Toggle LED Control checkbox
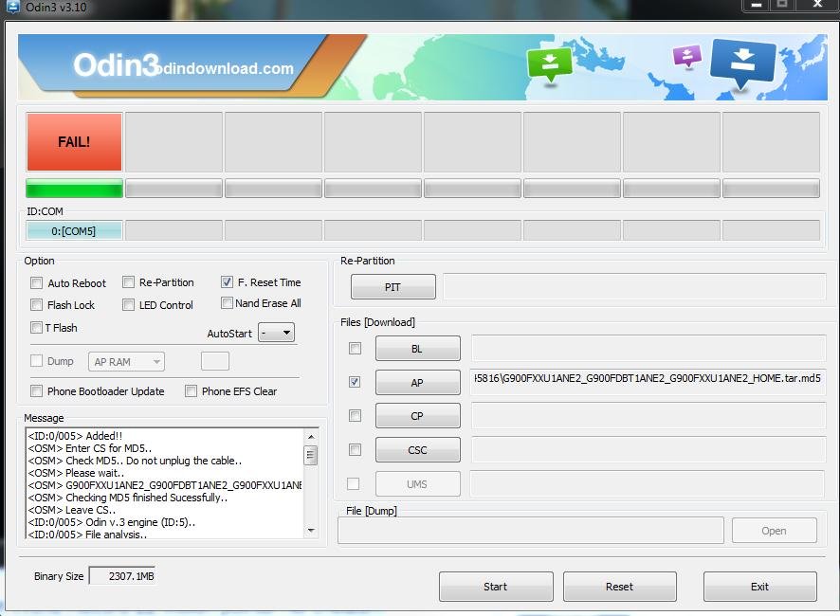Viewport: 840px width, 616px height. tap(128, 305)
